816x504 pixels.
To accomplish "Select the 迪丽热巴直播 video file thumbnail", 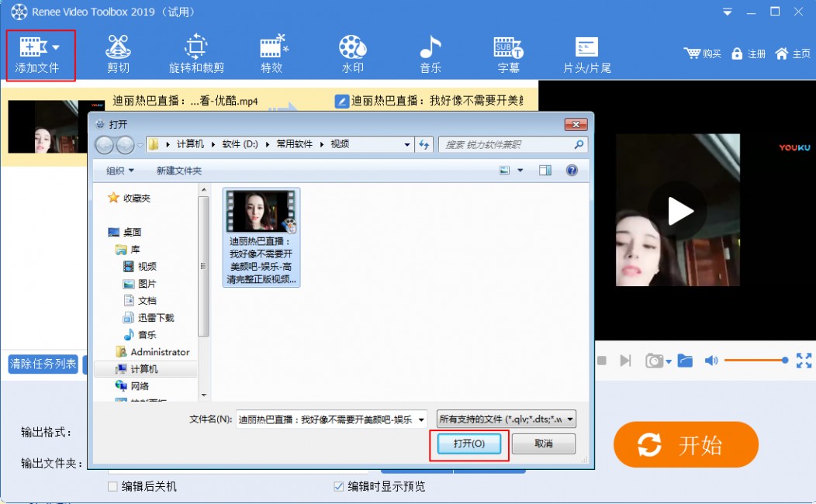I will (261, 237).
